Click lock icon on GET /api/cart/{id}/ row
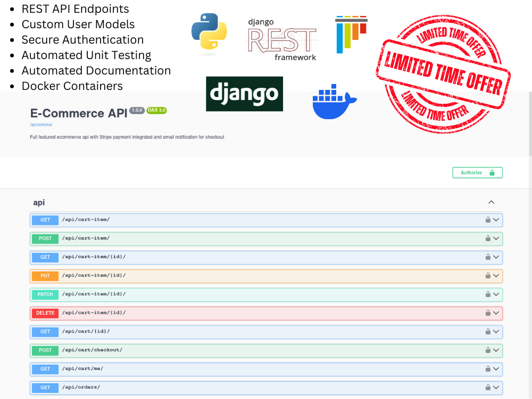Screen dimensions: 532x399 487,331
